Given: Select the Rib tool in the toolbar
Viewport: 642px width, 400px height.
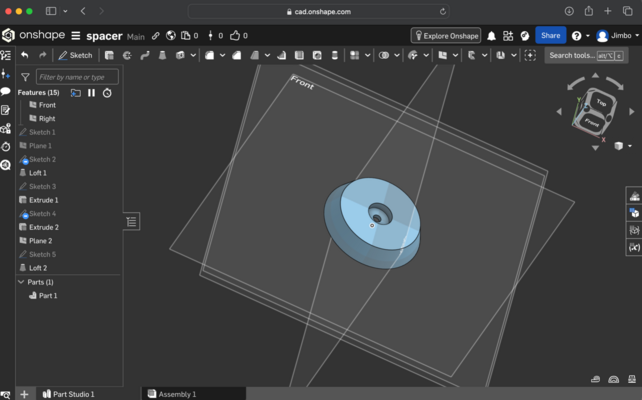Looking at the screenshot, I should pos(282,55).
